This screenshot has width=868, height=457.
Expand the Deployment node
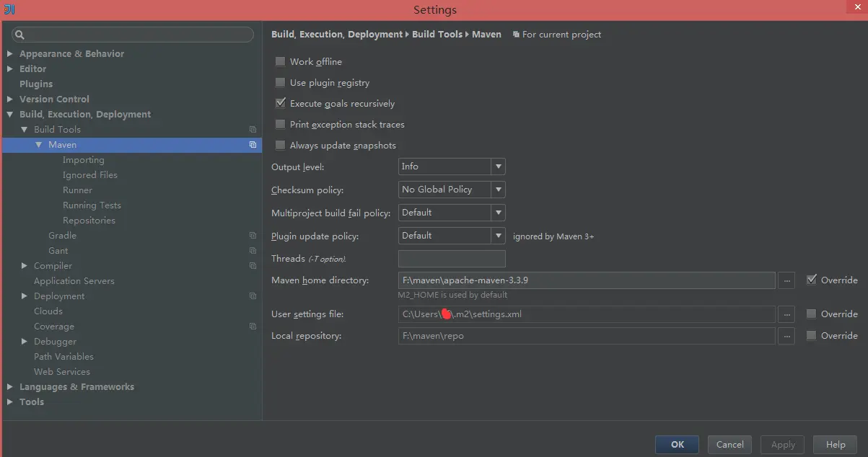coord(25,296)
